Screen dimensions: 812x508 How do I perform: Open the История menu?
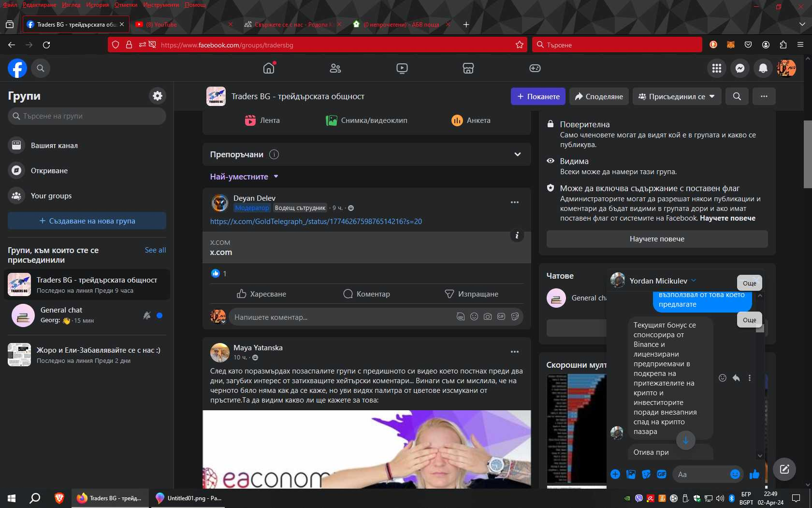(x=97, y=4)
